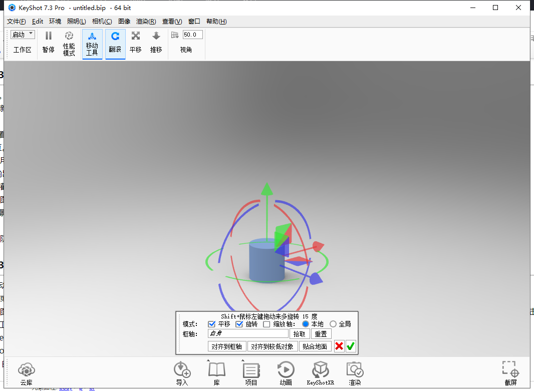This screenshot has height=392, width=534.
Task: Enable the 缩放 scale checkbox
Action: 266,324
